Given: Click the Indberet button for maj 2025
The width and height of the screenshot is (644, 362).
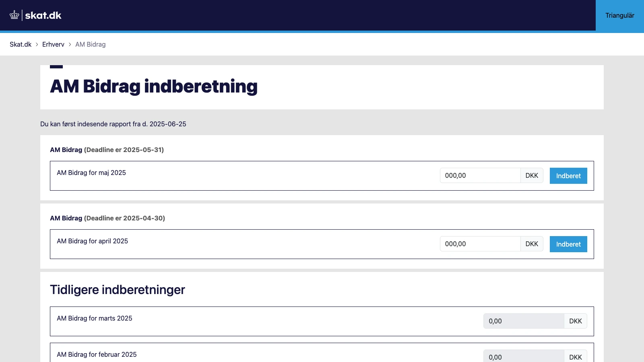Looking at the screenshot, I should pos(568,175).
